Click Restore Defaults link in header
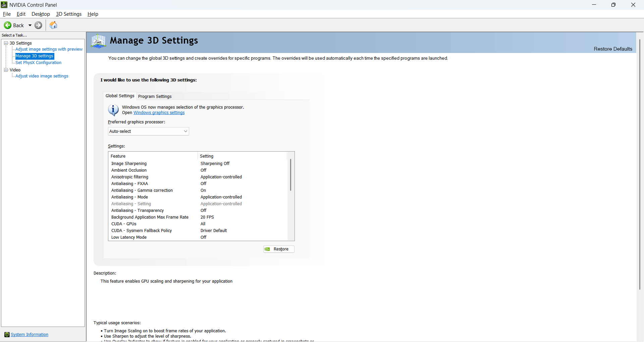Image resolution: width=644 pixels, height=342 pixels. coord(613,49)
